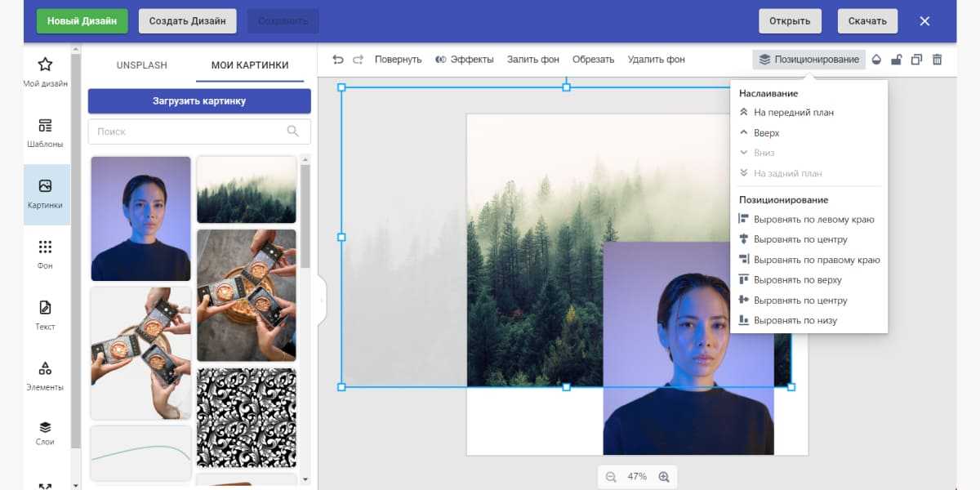Screen dimensions: 980x490
Task: Click the Поиск search field
Action: point(199,131)
